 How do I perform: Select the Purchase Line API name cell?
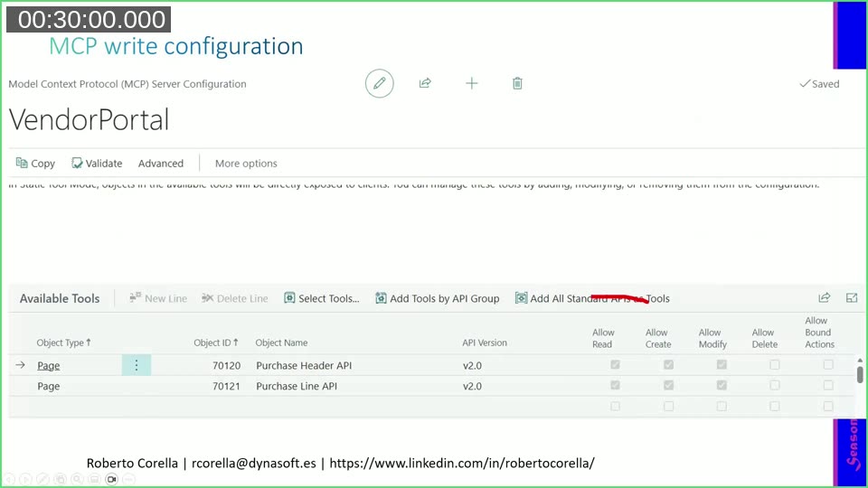297,386
